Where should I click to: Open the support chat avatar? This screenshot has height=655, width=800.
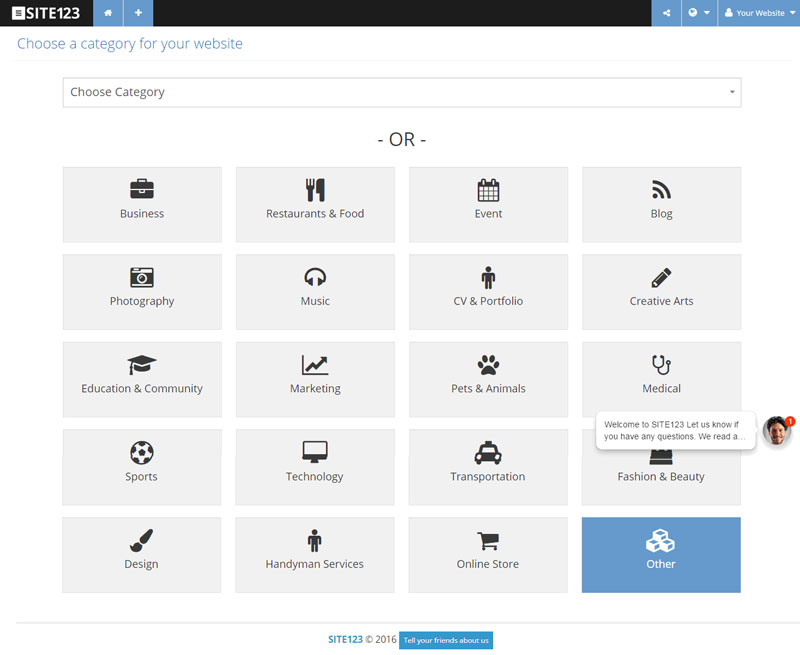tap(777, 431)
